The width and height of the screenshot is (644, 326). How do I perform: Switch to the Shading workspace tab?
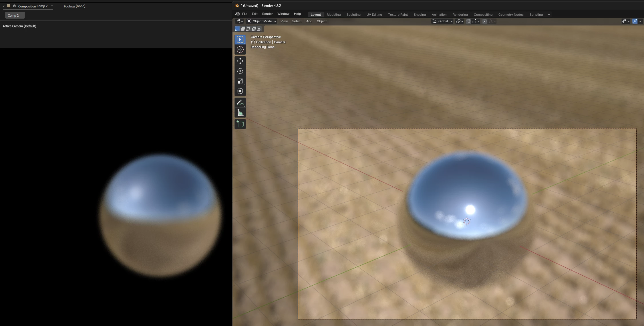[420, 15]
